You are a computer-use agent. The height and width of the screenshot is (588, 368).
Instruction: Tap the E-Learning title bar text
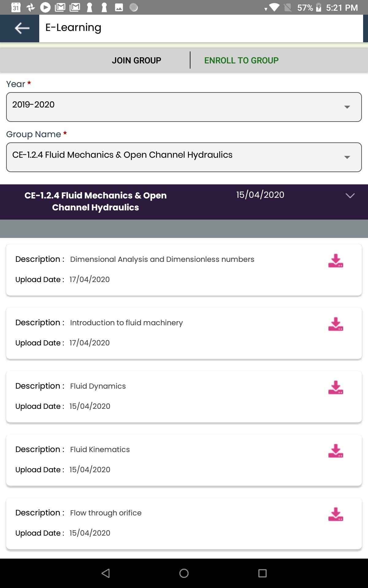(x=73, y=28)
